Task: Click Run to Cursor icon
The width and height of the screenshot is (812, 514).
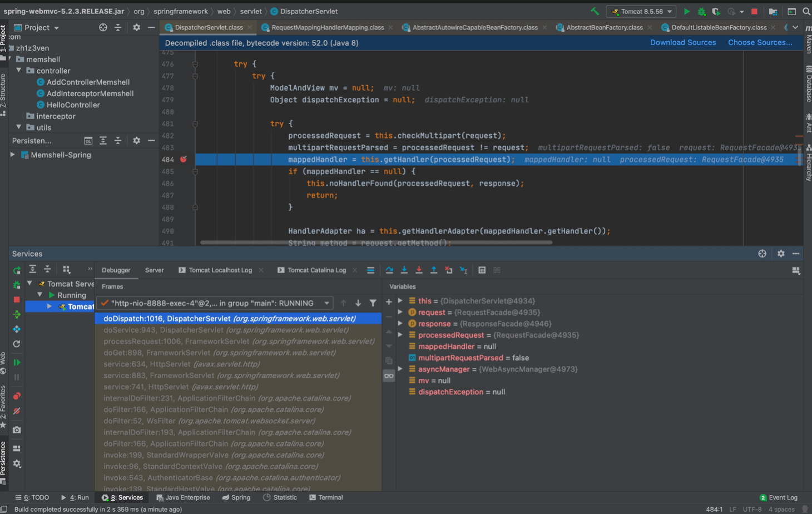Action: coord(463,270)
